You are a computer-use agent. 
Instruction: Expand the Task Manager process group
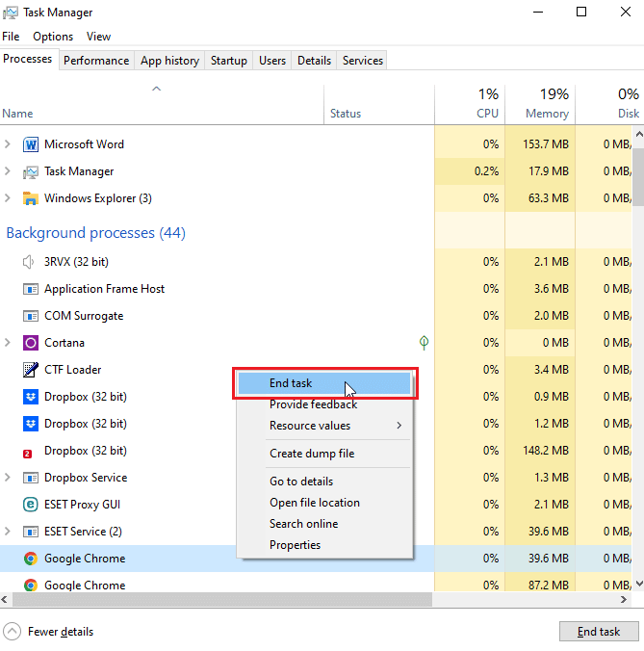(7, 171)
